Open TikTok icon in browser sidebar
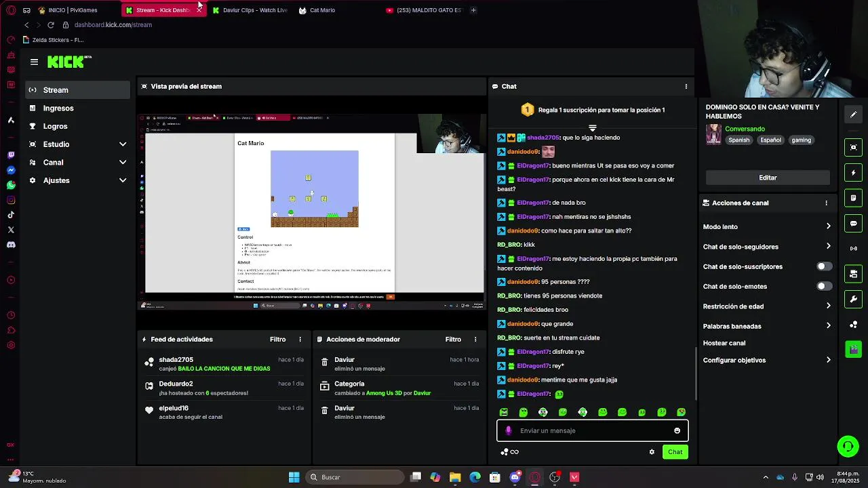 11,215
